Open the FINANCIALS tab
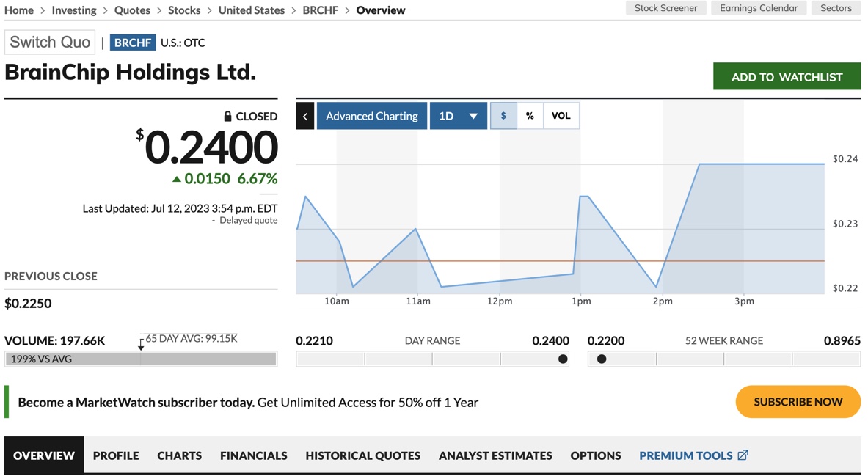Viewport: 868px width, 476px height. coord(254,455)
